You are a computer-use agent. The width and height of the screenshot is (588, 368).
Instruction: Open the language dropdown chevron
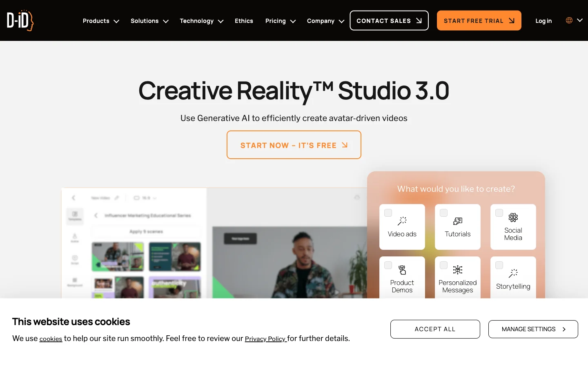(580, 20)
